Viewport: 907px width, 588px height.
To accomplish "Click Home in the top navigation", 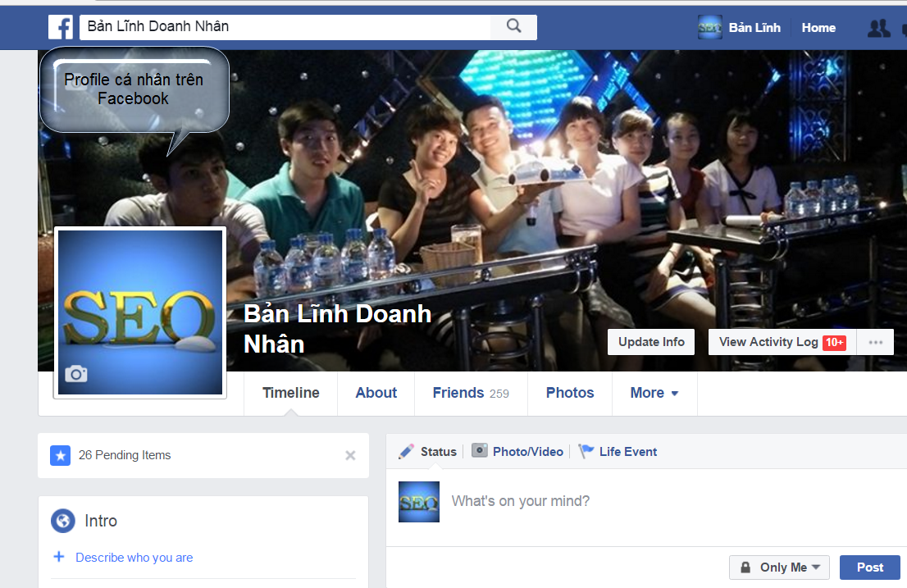I will pos(818,28).
